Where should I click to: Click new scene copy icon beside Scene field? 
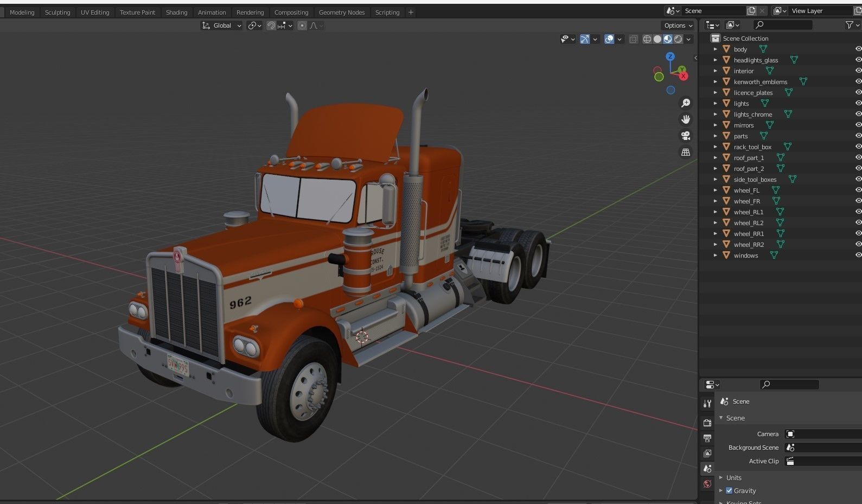click(x=751, y=11)
